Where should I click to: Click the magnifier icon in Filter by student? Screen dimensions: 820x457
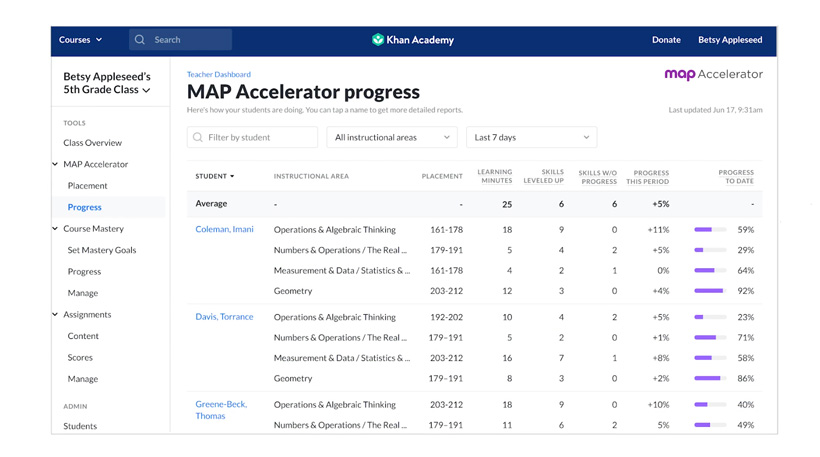point(198,138)
